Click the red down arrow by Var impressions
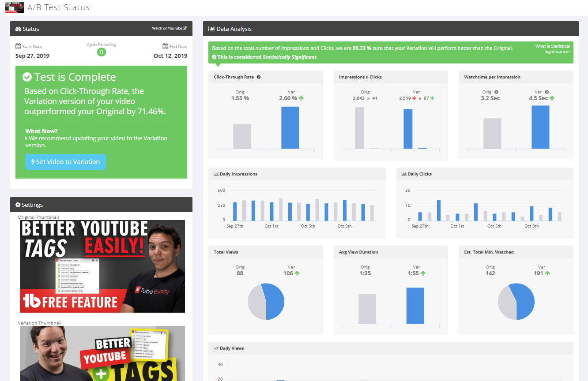Viewport: 588px width, 381px height. click(x=414, y=98)
